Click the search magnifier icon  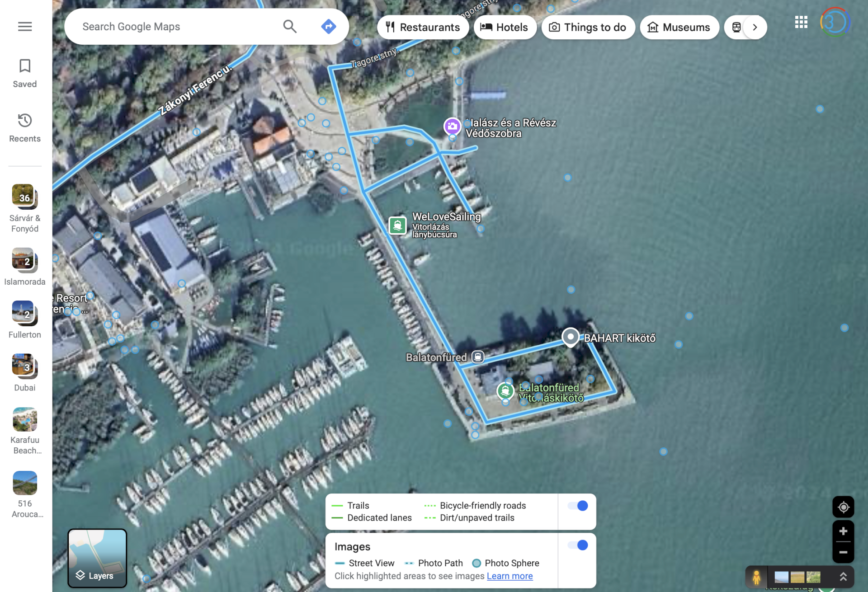290,27
